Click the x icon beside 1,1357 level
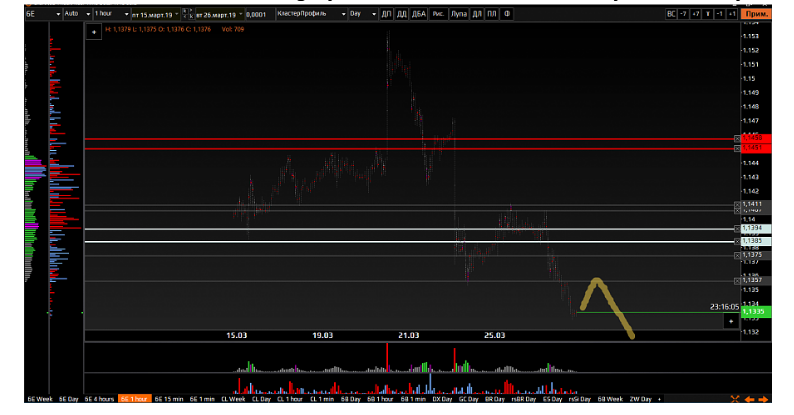The height and width of the screenshot is (415, 794). coord(739,279)
